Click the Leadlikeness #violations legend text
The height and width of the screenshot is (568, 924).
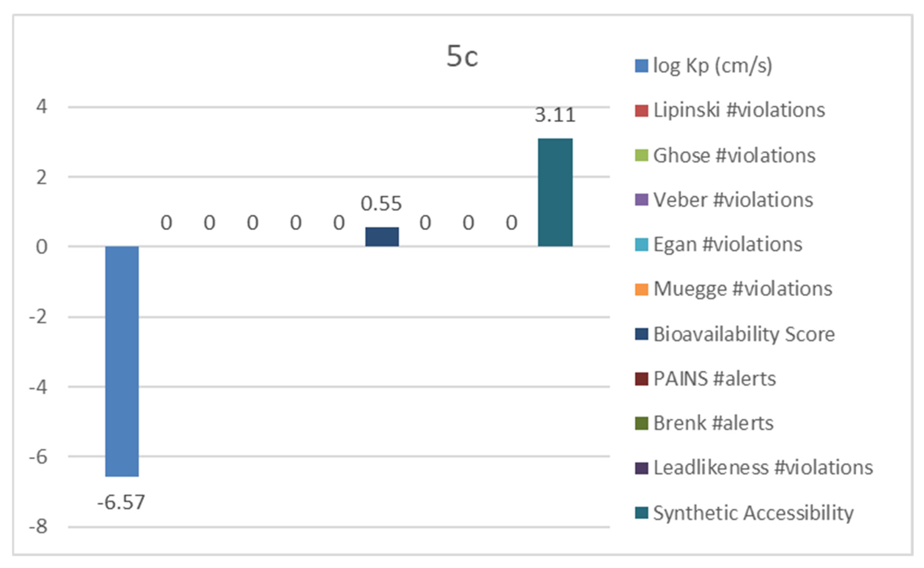(x=763, y=468)
